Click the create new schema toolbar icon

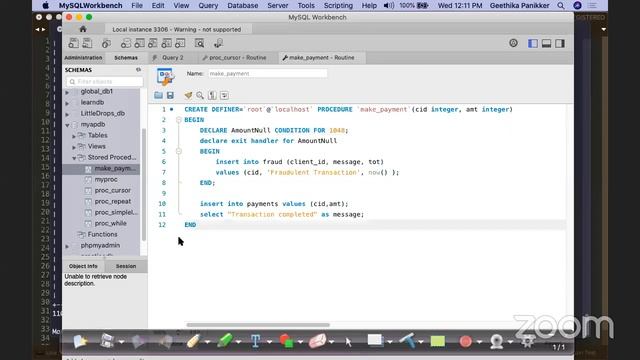(126, 43)
